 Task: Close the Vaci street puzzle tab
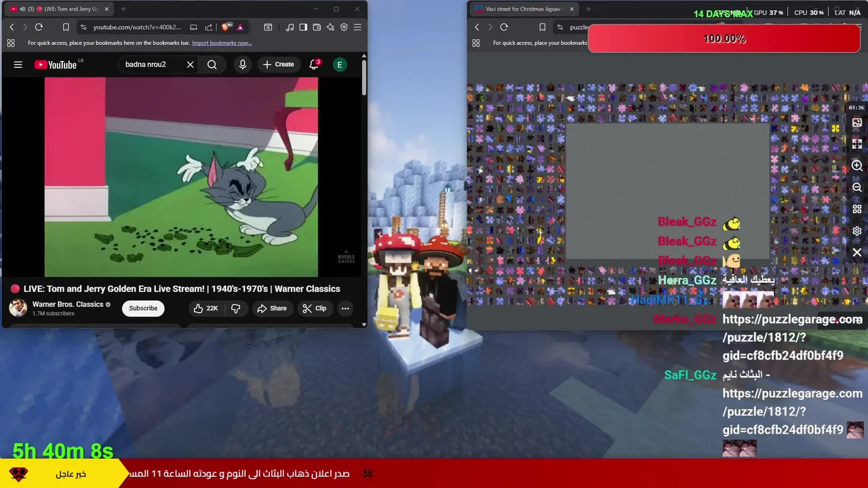point(572,9)
